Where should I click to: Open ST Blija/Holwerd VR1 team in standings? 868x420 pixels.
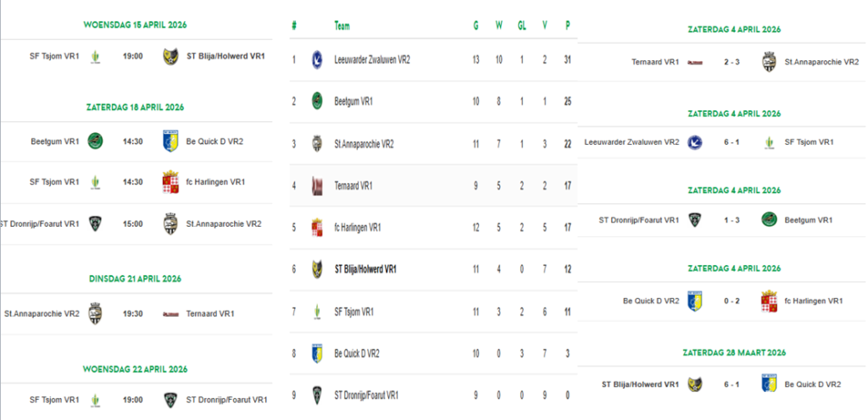coord(366,269)
